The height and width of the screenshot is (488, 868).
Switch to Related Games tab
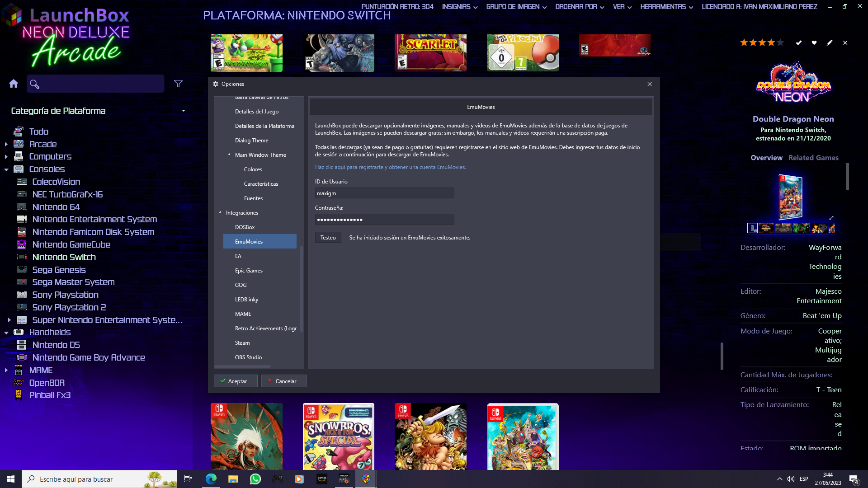tap(813, 158)
